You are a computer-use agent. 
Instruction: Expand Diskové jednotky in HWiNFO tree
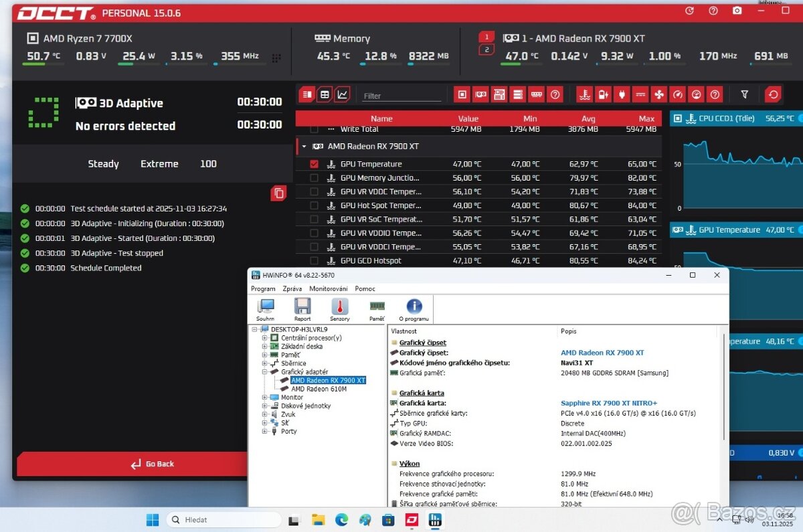(x=265, y=406)
